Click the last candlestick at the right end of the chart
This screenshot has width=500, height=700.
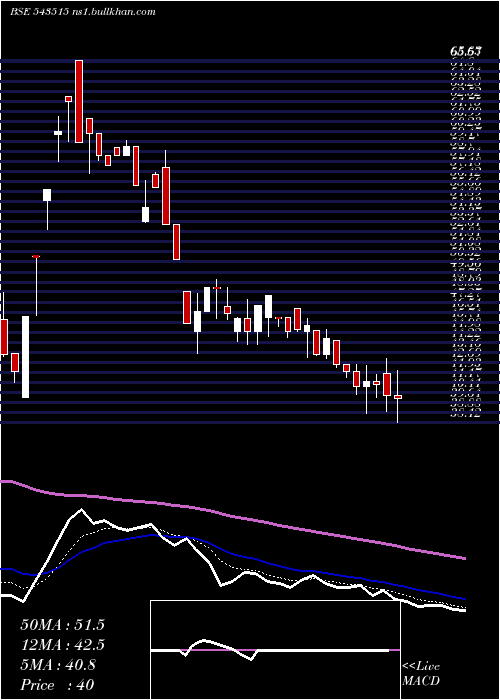tap(397, 396)
